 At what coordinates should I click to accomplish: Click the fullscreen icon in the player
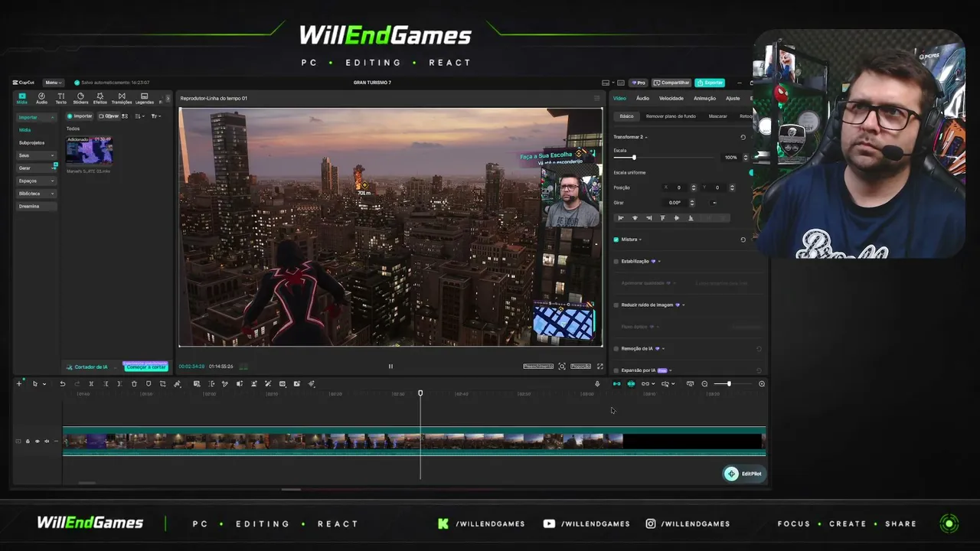tap(599, 366)
